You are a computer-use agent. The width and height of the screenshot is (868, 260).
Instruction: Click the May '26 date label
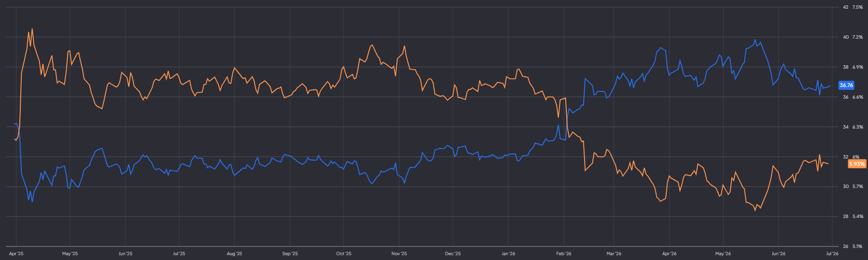(723, 254)
